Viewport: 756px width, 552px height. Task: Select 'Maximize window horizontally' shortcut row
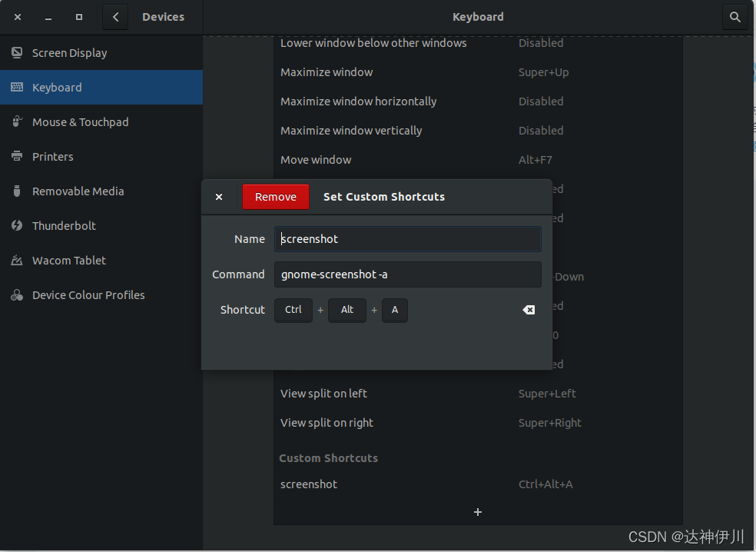(x=478, y=101)
